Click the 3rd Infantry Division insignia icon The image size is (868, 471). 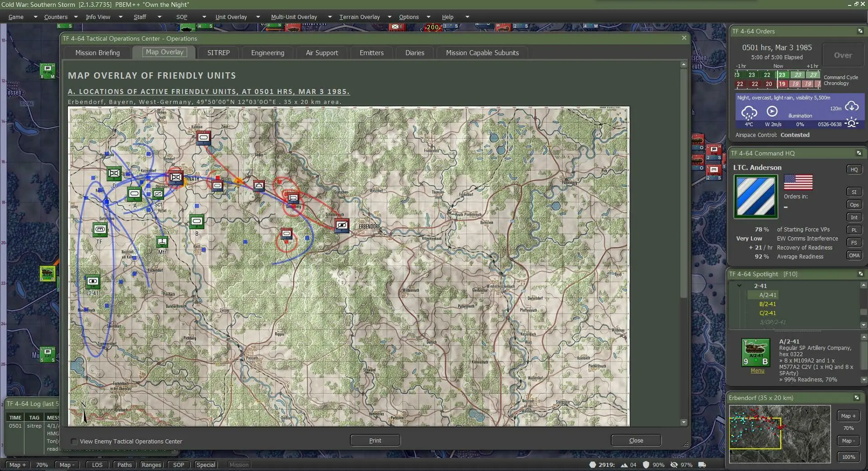click(755, 197)
